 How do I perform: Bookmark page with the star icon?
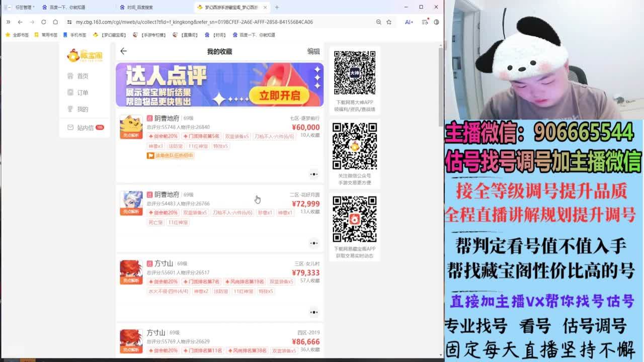pos(389,22)
